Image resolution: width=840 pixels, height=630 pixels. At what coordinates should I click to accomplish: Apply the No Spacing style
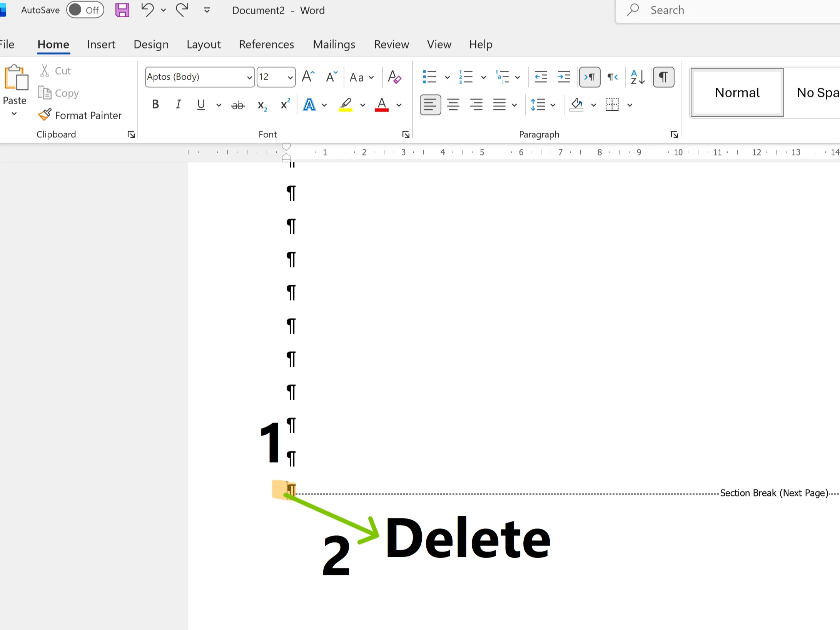[813, 92]
